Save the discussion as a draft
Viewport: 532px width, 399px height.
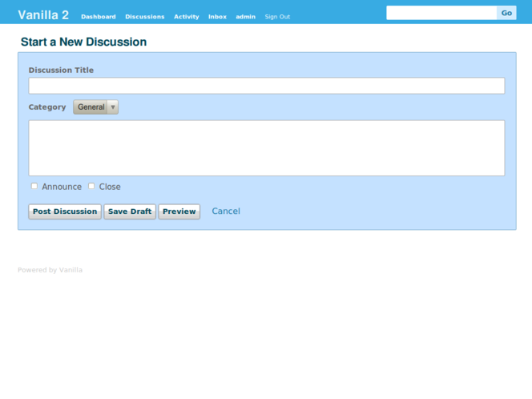(130, 212)
